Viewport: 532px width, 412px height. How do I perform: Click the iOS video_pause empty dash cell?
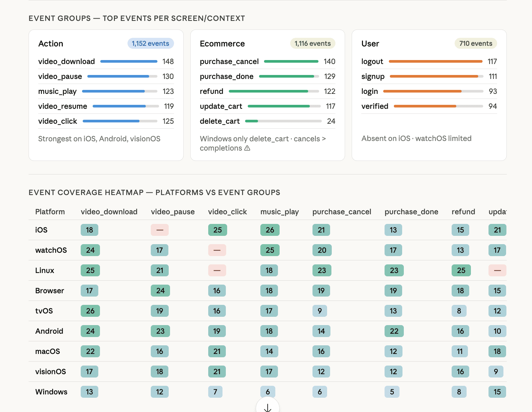160,230
